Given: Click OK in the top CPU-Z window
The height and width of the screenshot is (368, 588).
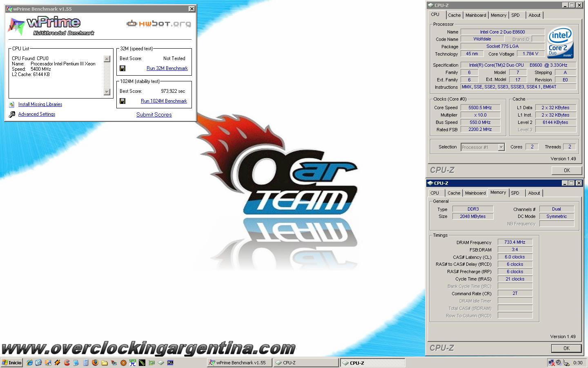Looking at the screenshot, I should click(567, 170).
